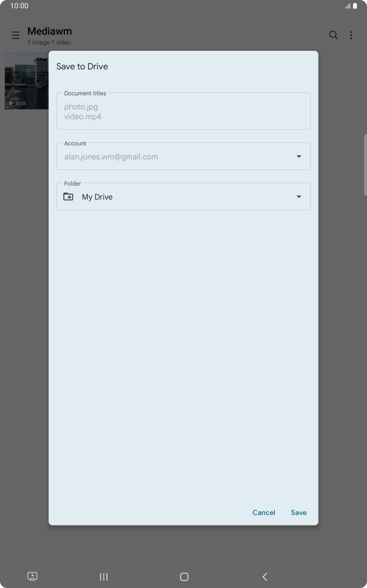Tap the Recents button in navigation bar
Image resolution: width=367 pixels, height=588 pixels.
(103, 576)
